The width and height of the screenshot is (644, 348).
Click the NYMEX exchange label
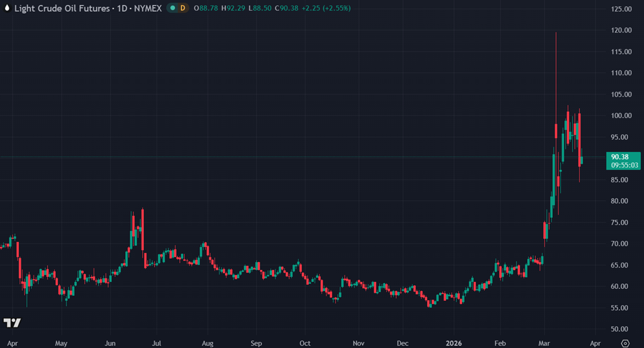(146, 8)
